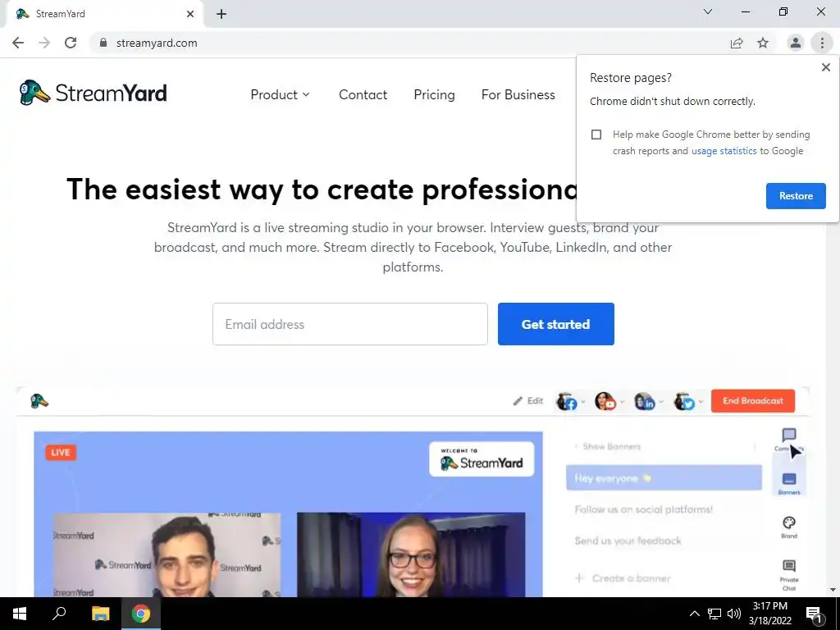Bookmark this tab with the star icon
The width and height of the screenshot is (840, 630).
(x=763, y=43)
